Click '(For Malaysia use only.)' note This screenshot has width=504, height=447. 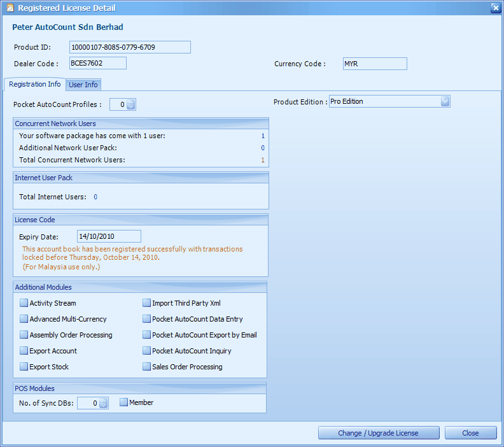(61, 267)
